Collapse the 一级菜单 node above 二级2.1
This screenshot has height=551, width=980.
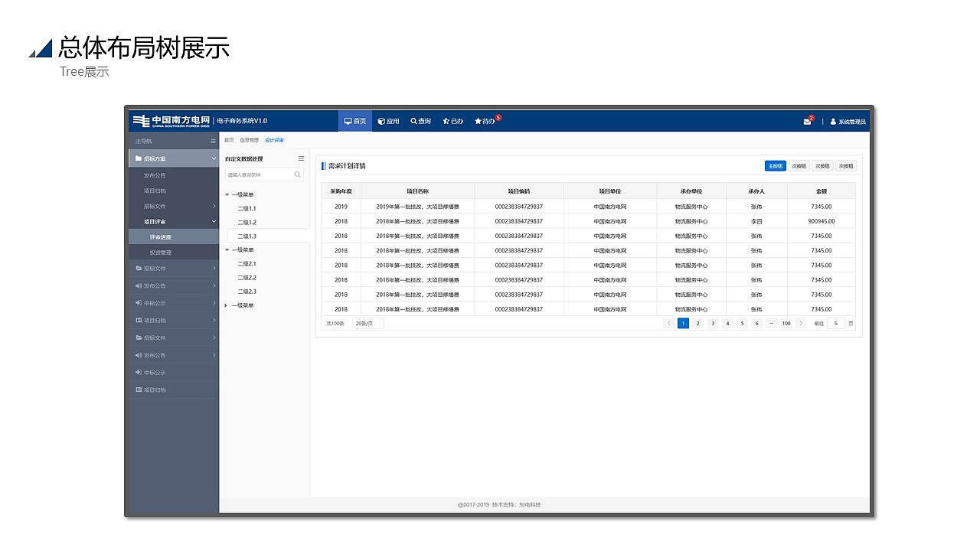(227, 249)
